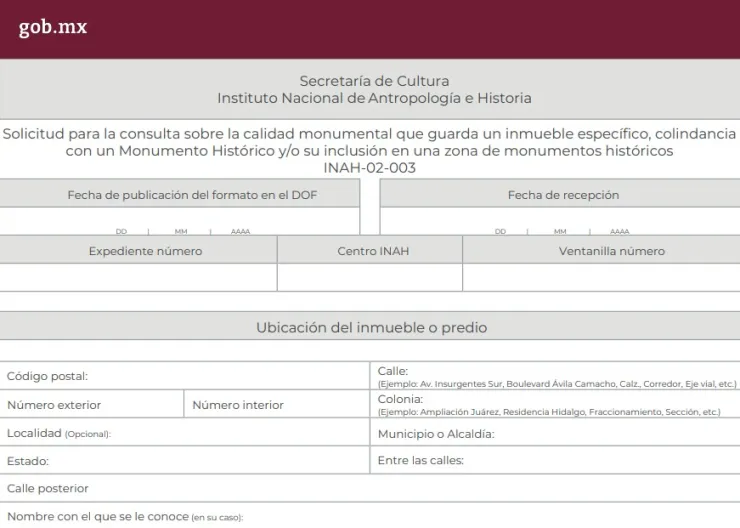Click the Colonia field
This screenshot has width=740, height=528.
click(x=555, y=404)
